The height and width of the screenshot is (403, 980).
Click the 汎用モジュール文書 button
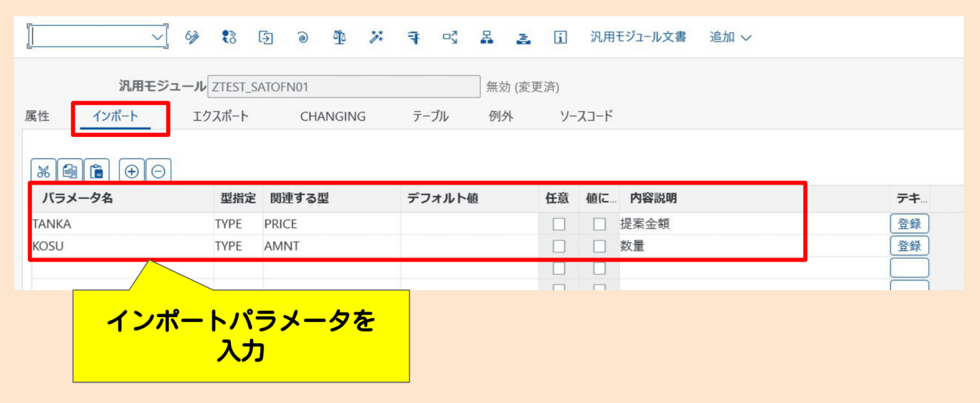click(639, 37)
